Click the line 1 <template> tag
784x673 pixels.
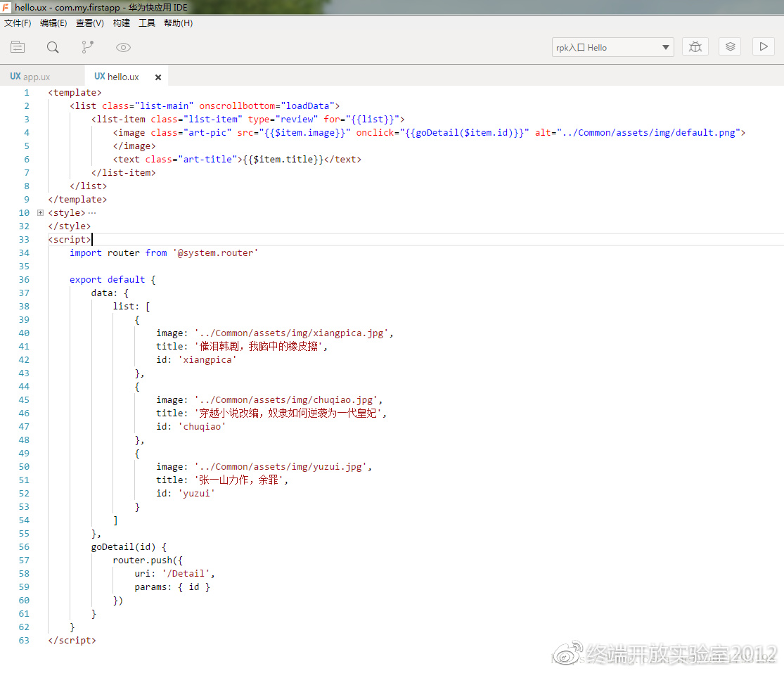pyautogui.click(x=75, y=93)
